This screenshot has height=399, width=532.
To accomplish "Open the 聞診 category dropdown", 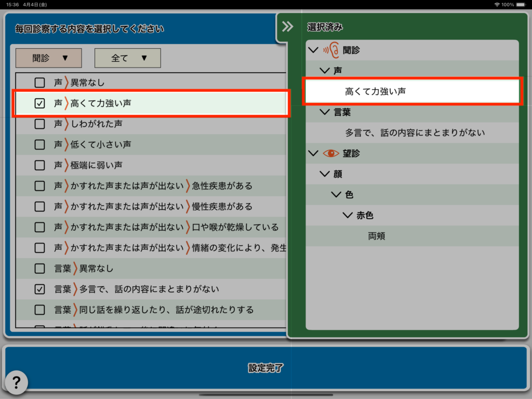I will click(x=49, y=58).
